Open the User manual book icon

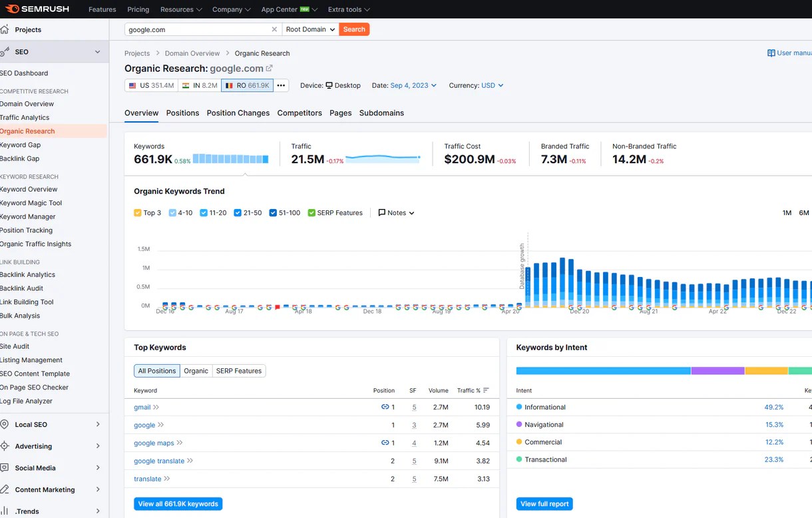tap(771, 53)
